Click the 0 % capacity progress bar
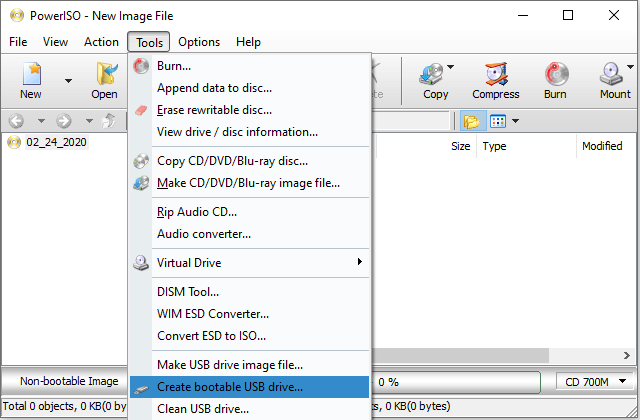Image resolution: width=640 pixels, height=420 pixels. 457,382
